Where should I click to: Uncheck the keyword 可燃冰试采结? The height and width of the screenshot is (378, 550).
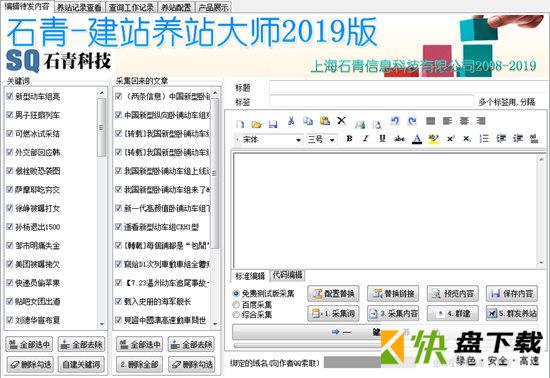click(10, 134)
